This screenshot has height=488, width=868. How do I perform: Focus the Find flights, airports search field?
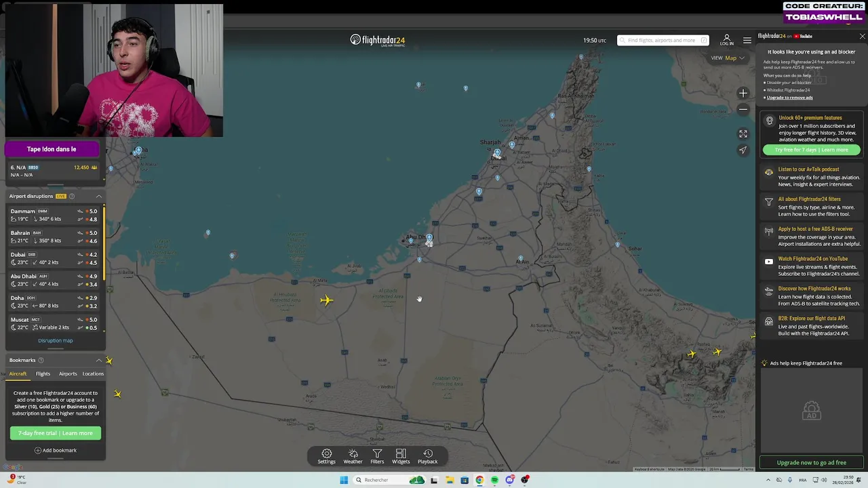pyautogui.click(x=663, y=40)
